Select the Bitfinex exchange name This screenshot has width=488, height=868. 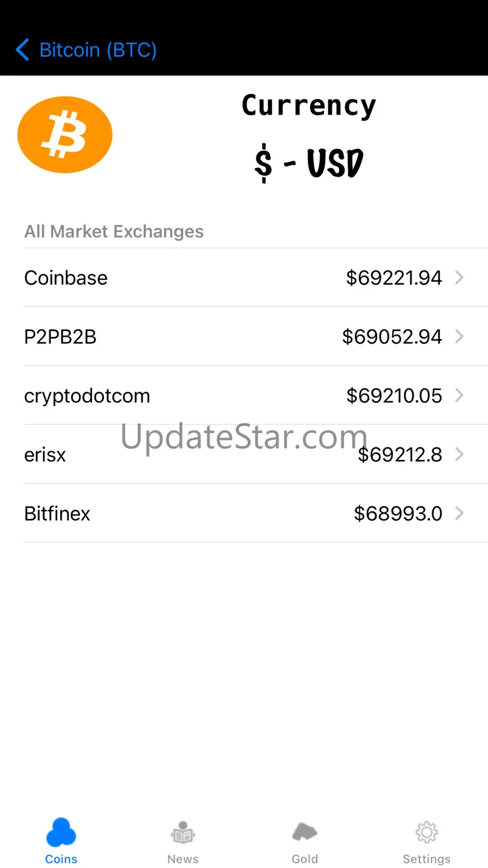[57, 514]
